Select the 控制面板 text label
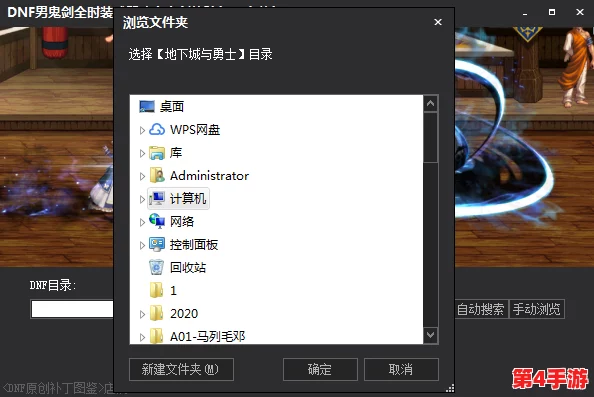Screen dimensions: 594x397 [194, 245]
